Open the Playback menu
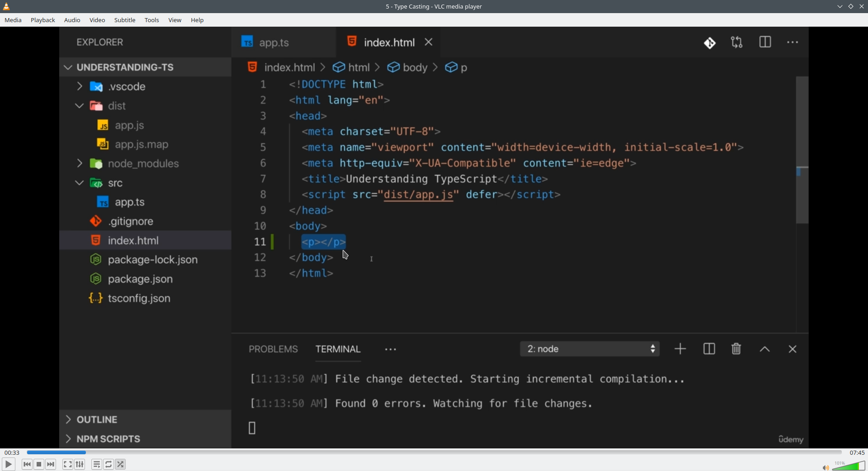 coord(43,20)
